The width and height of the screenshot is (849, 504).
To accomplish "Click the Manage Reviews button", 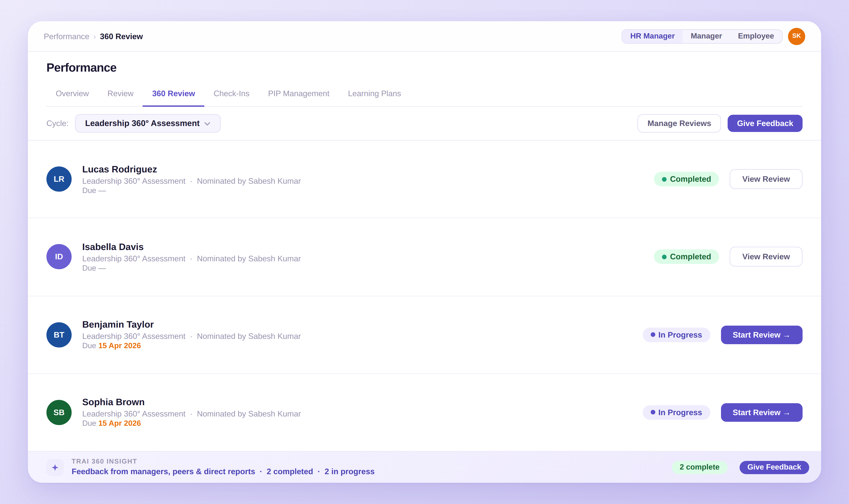I will point(679,123).
